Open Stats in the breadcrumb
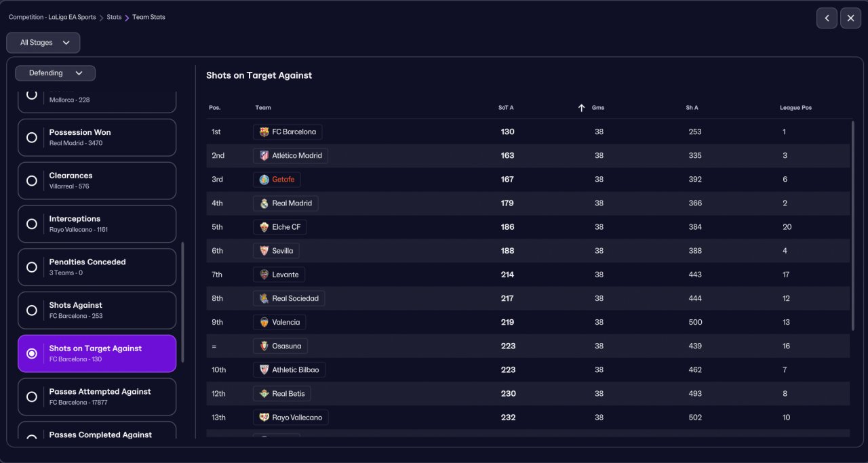868x463 pixels. (114, 17)
